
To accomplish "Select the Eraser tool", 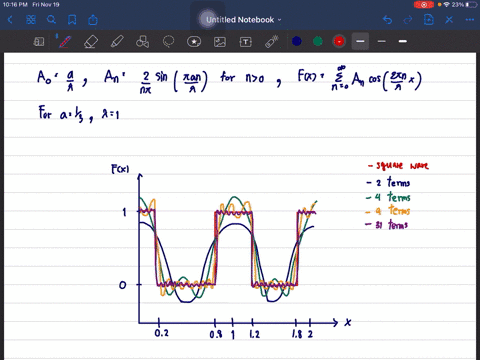I will click(91, 42).
